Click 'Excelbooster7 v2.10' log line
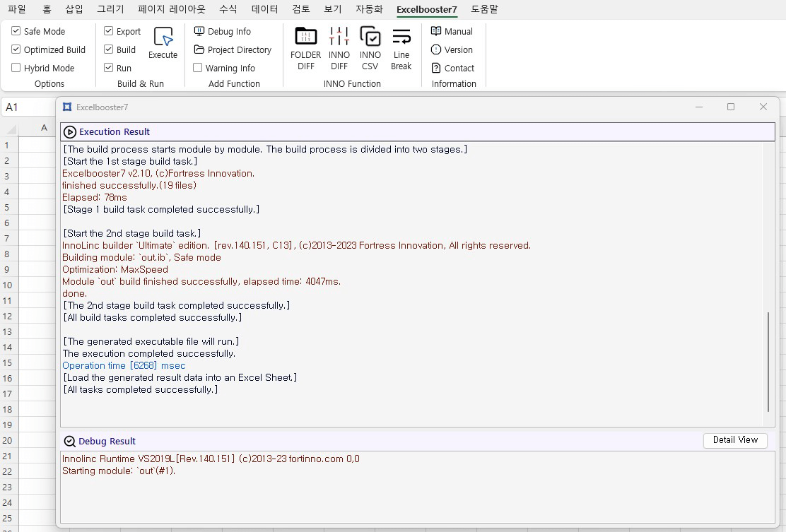The image size is (786, 532). (x=158, y=173)
